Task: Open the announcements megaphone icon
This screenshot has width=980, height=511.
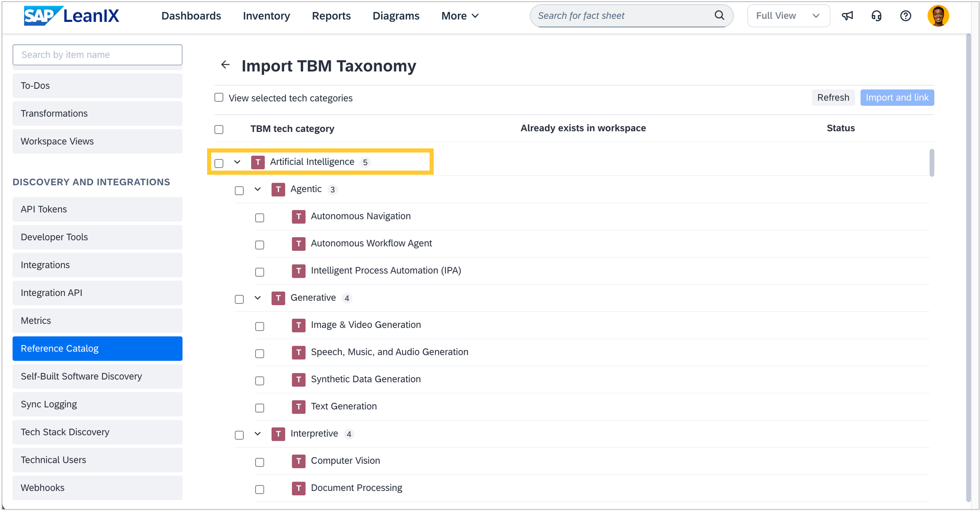Action: [x=847, y=16]
